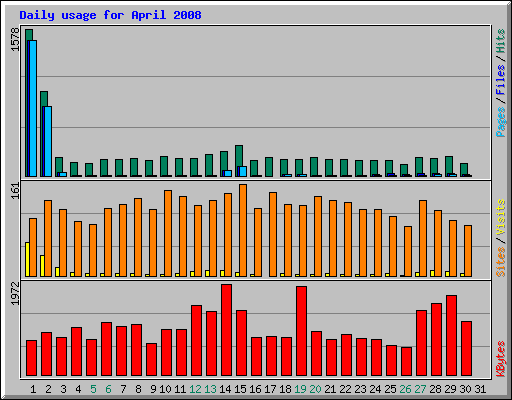Image resolution: width=512 pixels, height=400 pixels.
Task: Click green weekend day label 5
Action: pos(93,389)
